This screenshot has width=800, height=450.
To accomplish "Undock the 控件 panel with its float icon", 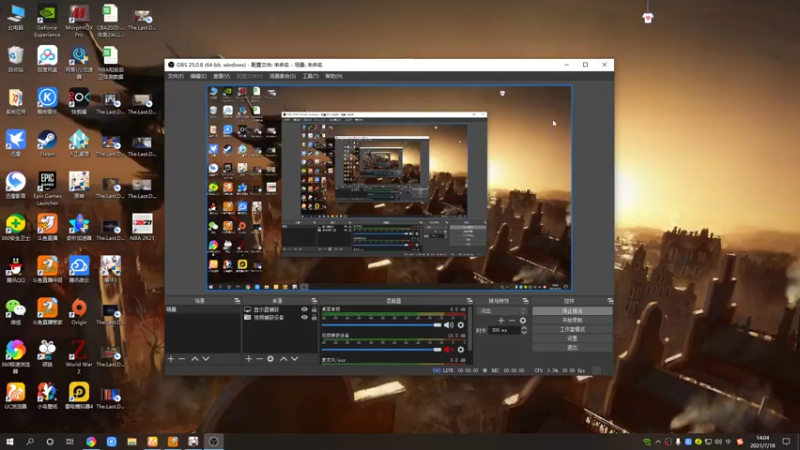I will (x=610, y=301).
